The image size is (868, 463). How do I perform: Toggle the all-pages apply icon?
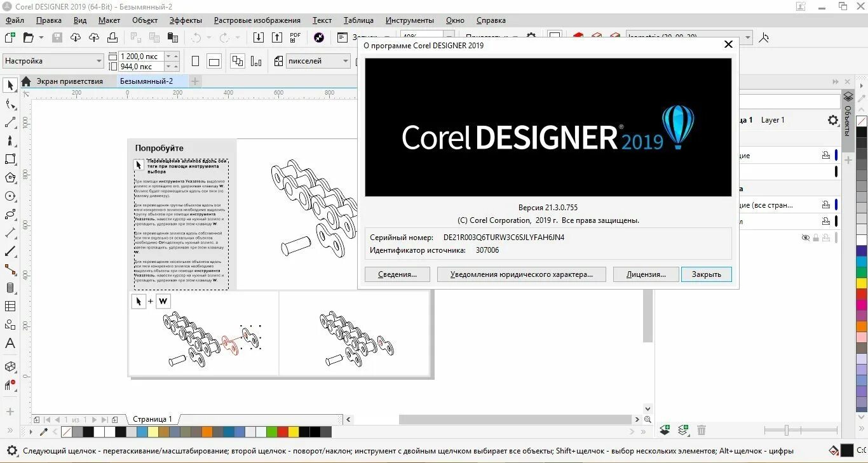pos(238,61)
